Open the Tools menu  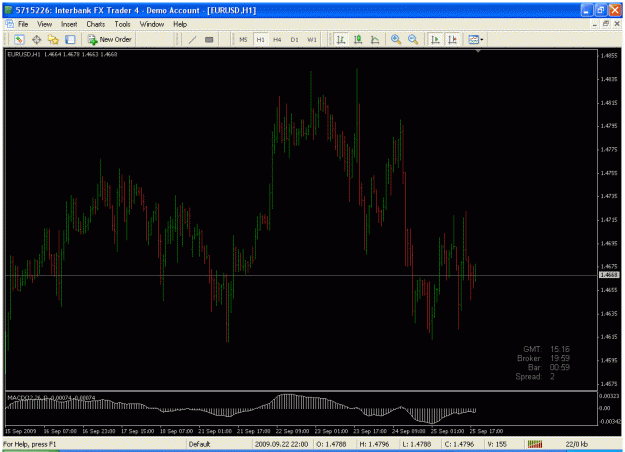(122, 24)
